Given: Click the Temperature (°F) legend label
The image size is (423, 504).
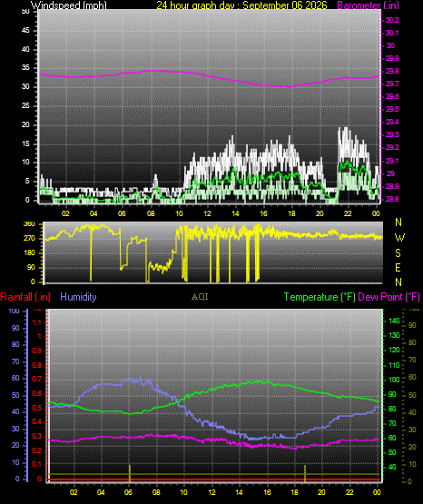Looking at the screenshot, I should click(x=320, y=297).
